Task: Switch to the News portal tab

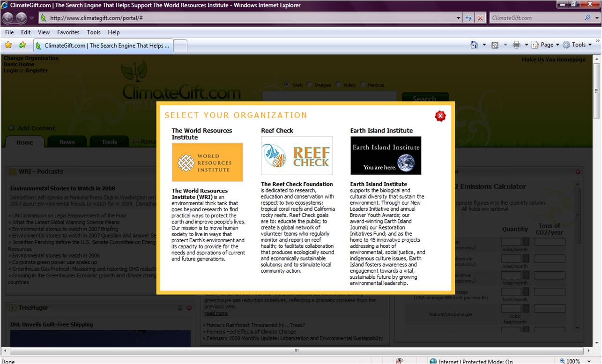Action: 67,142
